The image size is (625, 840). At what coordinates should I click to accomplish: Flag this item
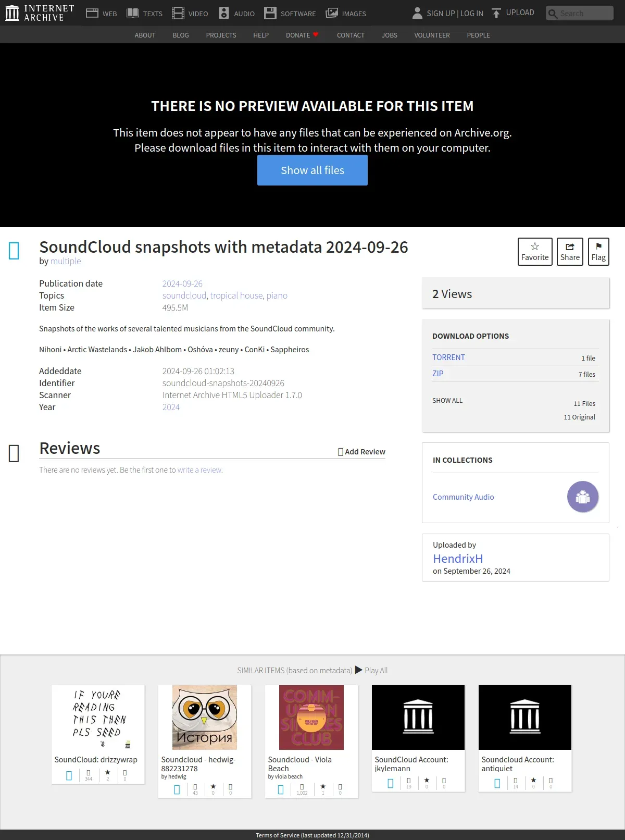coord(598,252)
